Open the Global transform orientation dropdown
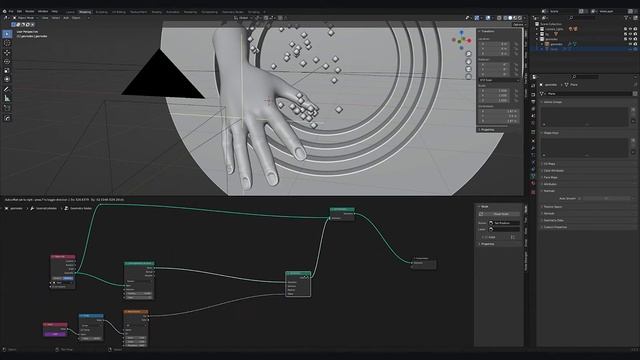 click(242, 18)
